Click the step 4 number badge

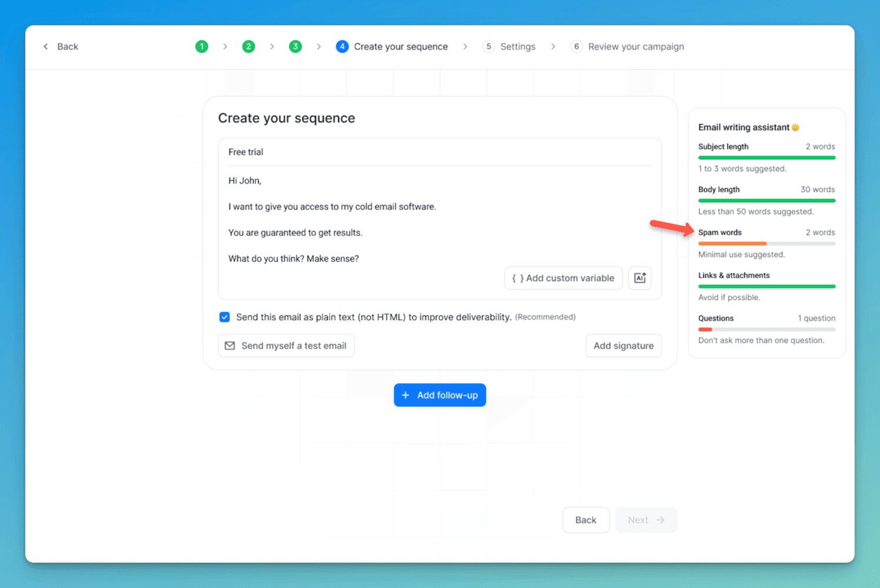click(342, 46)
